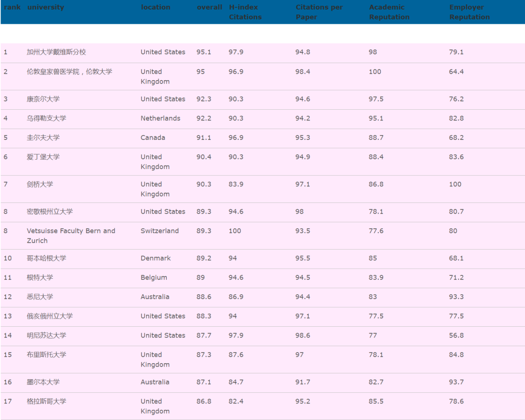The width and height of the screenshot is (525, 420).
Task: Open the 乌得勒支大学 row entry
Action: (x=47, y=118)
